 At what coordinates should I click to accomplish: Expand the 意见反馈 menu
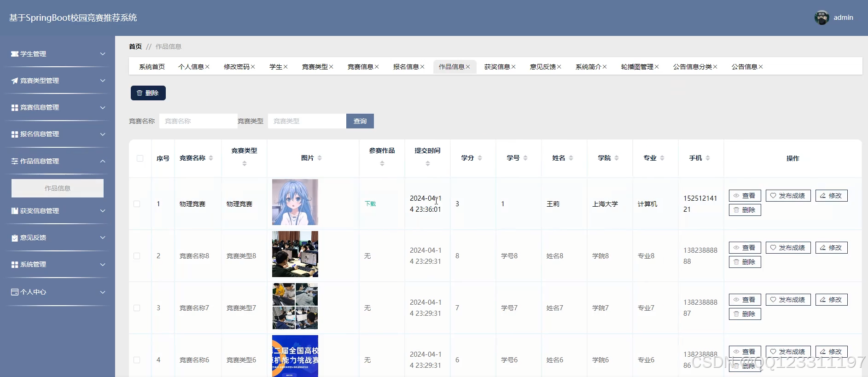tap(103, 238)
